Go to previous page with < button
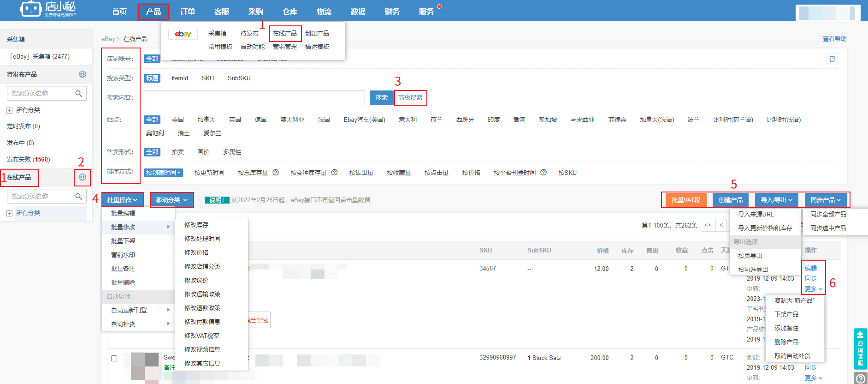 (x=721, y=225)
